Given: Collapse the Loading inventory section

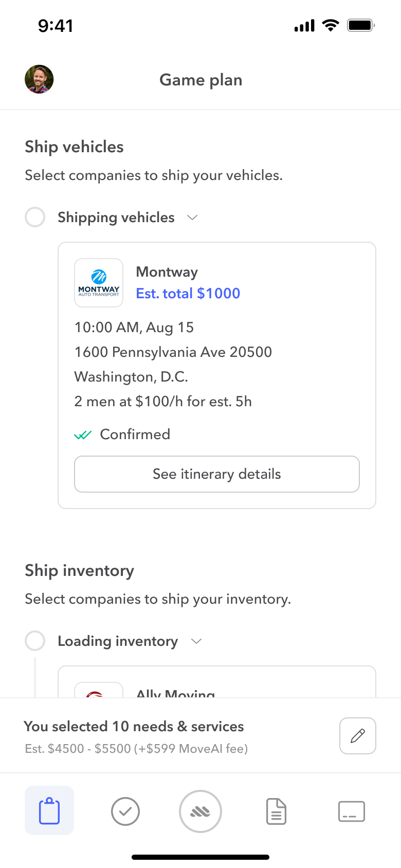Looking at the screenshot, I should click(196, 641).
